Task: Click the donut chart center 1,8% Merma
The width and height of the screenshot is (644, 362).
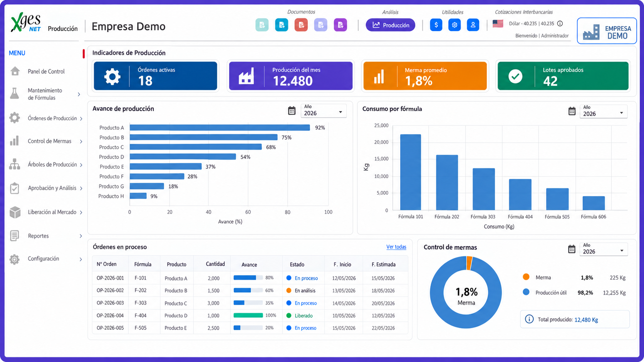Action: [466, 296]
